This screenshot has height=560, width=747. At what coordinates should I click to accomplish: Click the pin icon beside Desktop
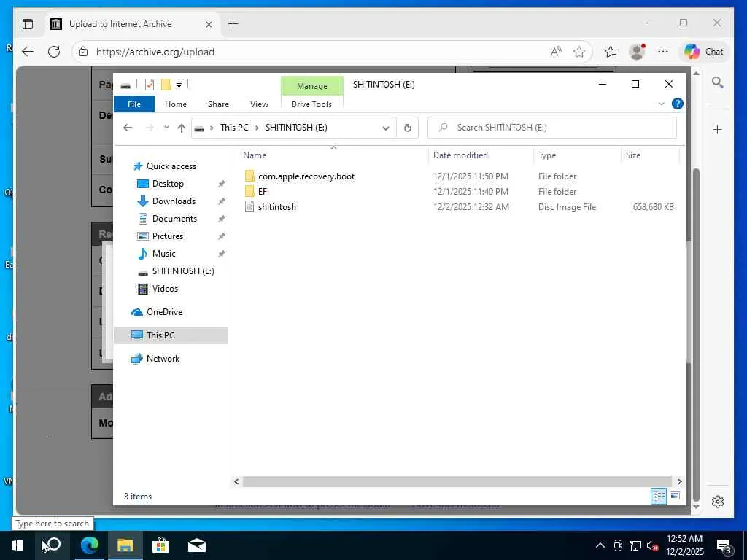click(221, 184)
